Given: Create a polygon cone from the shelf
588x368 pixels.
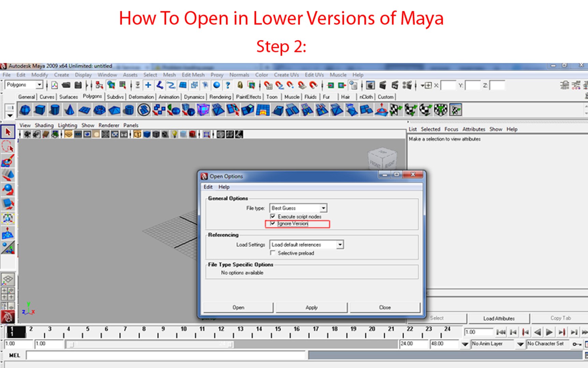Looking at the screenshot, I should click(70, 110).
